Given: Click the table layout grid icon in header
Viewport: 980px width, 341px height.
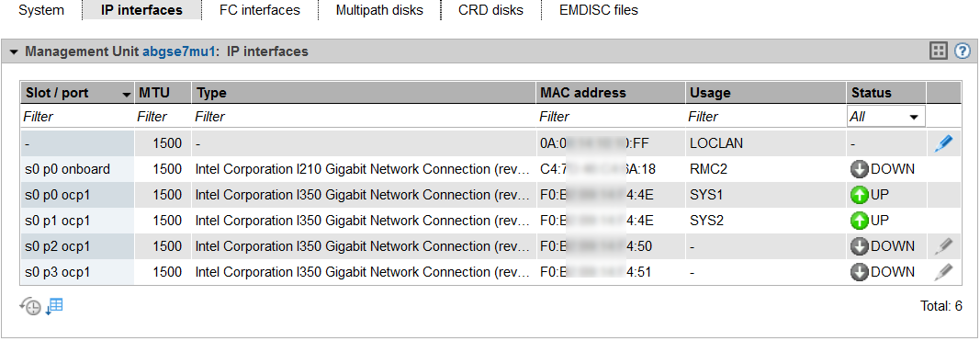Looking at the screenshot, I should pos(939,51).
